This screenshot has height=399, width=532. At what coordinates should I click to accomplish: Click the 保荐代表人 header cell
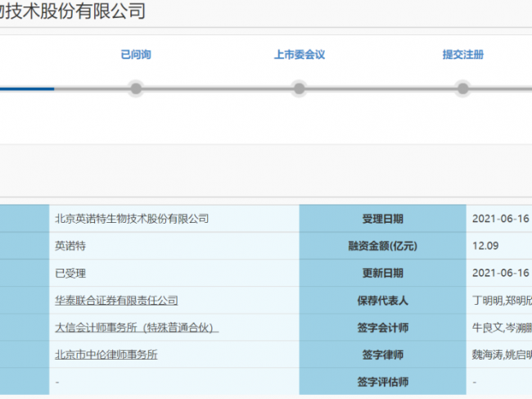pos(383,301)
